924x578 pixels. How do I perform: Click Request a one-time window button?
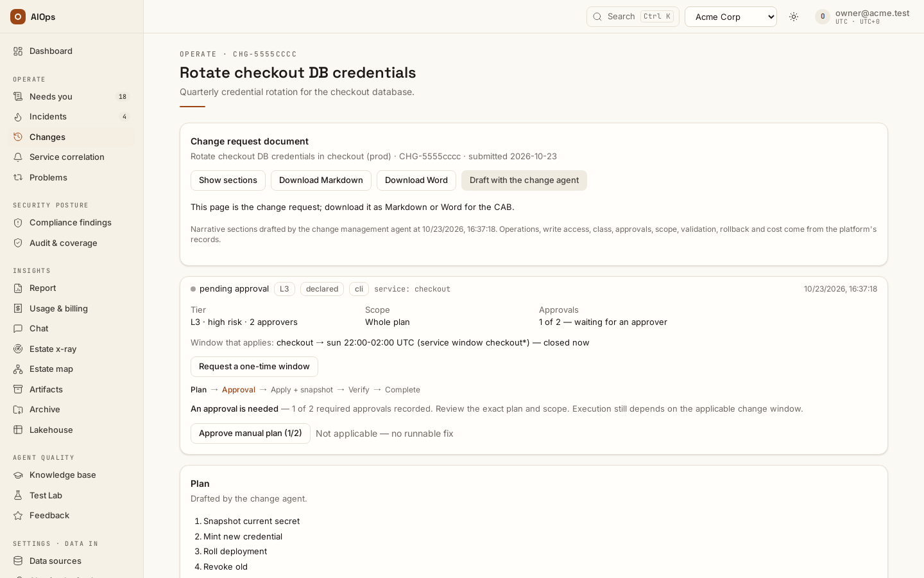tap(254, 367)
